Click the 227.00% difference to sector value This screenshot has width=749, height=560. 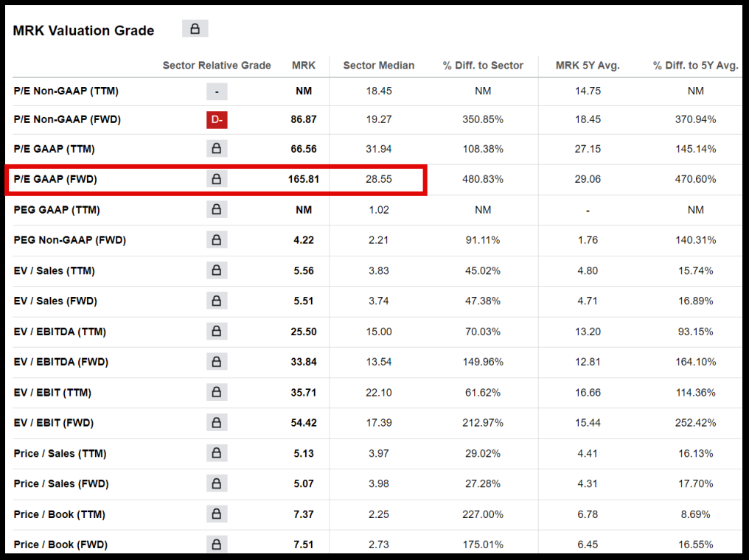tap(483, 514)
